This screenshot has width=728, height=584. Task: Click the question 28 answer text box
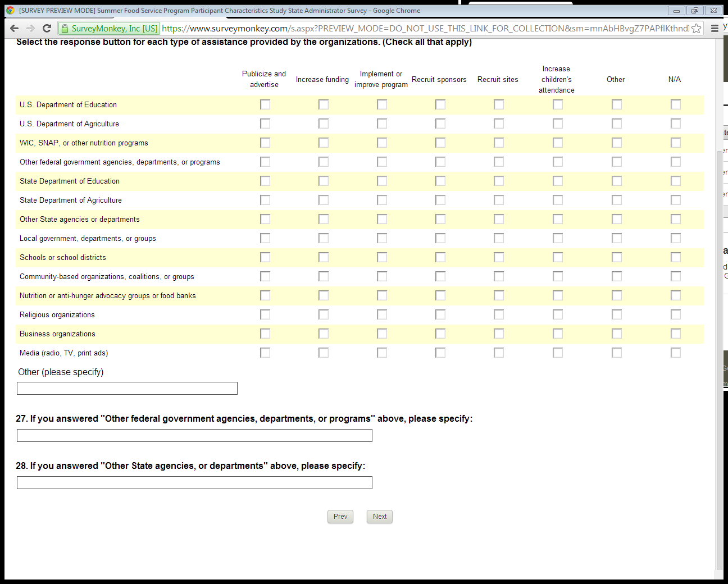[x=194, y=483]
